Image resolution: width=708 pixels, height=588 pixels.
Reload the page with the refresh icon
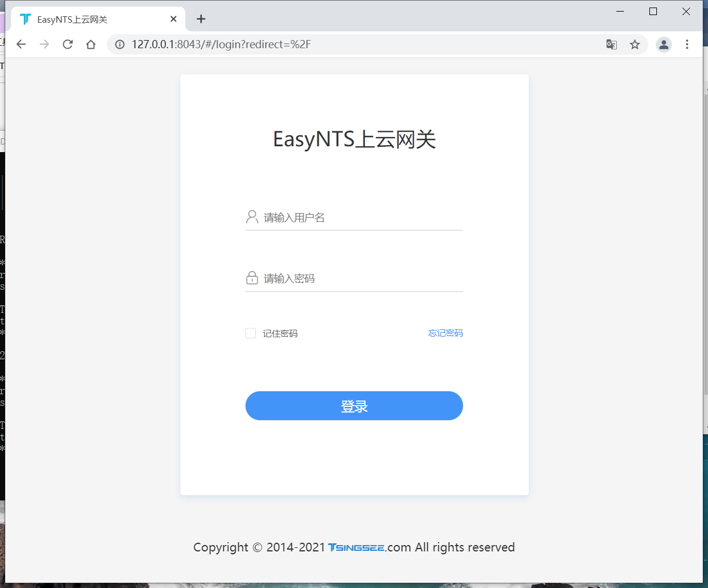68,44
